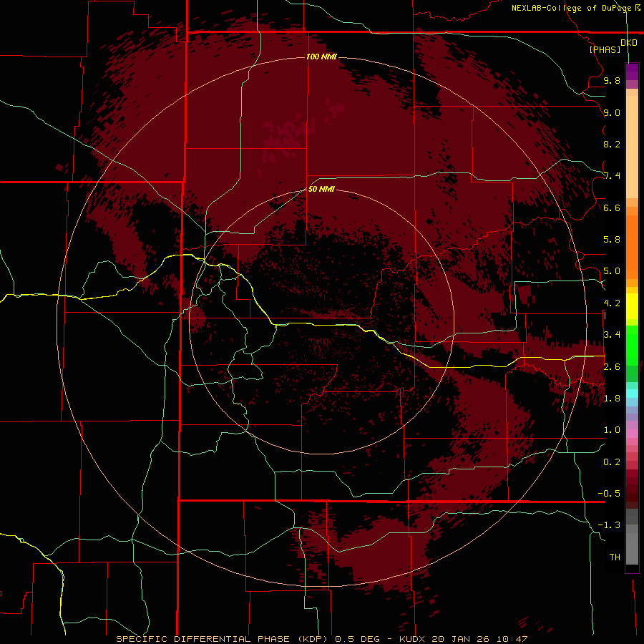The image size is (644, 644).
Task: Click the 2.6 legend value
Action: point(612,367)
